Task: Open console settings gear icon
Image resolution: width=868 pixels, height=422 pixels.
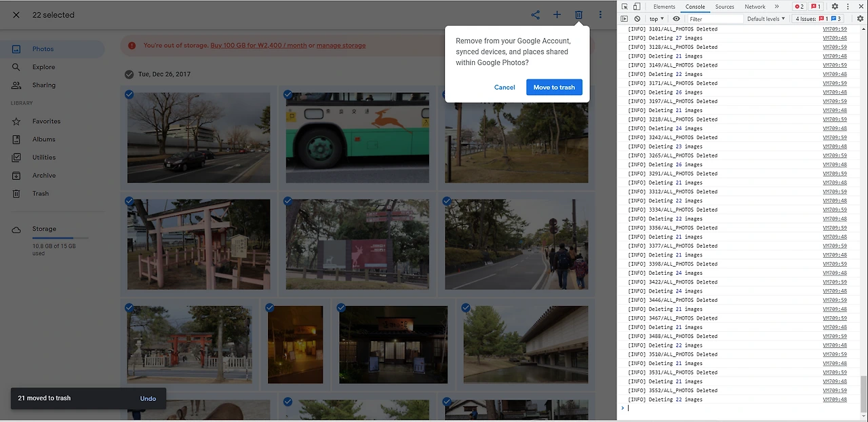Action: (860, 19)
